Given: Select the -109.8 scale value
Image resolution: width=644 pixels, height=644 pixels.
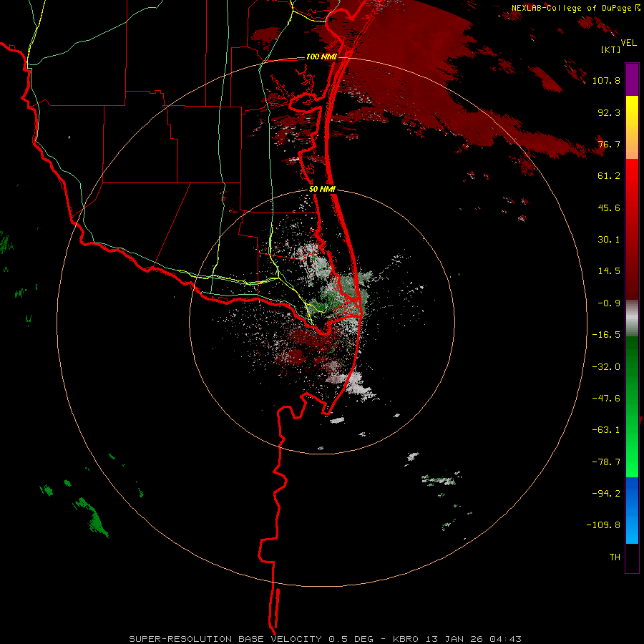Looking at the screenshot, I should click(x=603, y=525).
